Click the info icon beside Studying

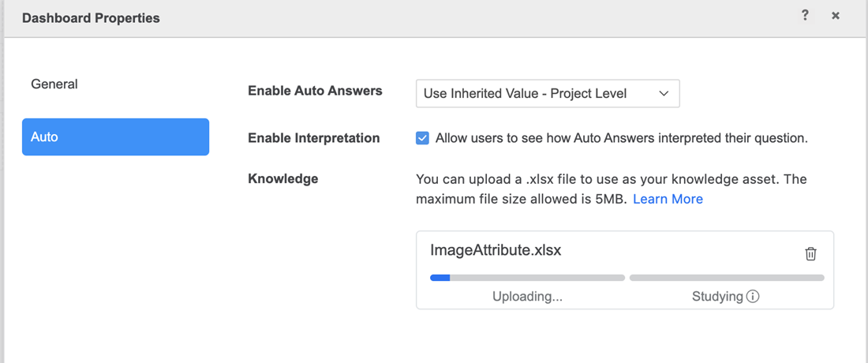click(x=753, y=297)
